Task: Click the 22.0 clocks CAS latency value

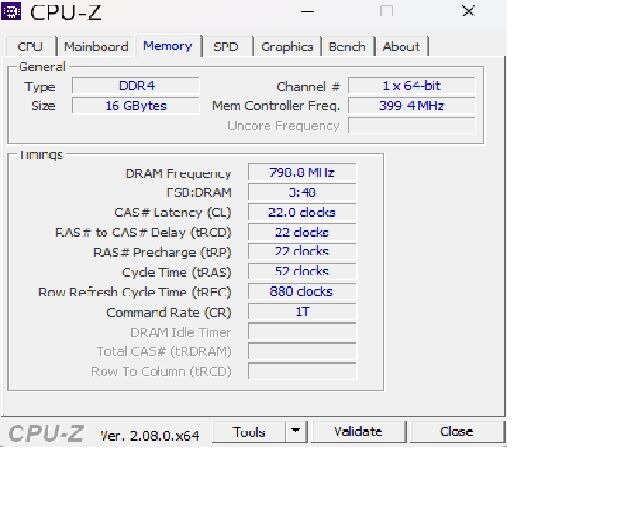Action: coord(302,212)
